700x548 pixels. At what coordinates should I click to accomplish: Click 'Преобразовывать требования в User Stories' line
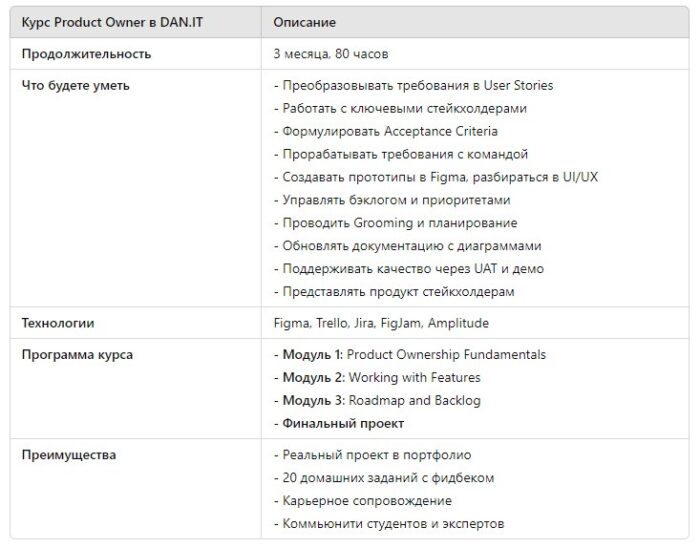click(413, 86)
